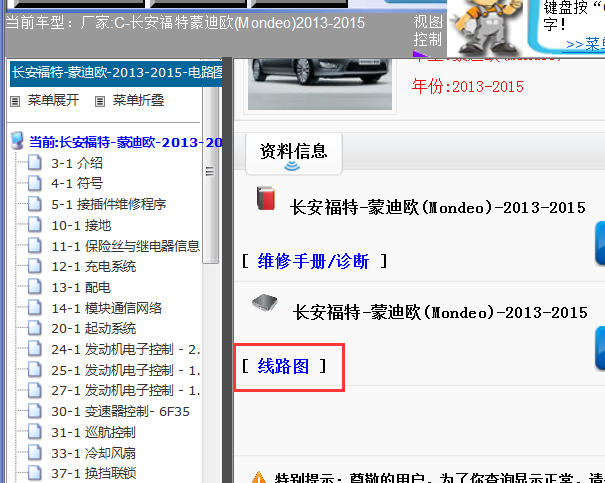Click the red book icon for repair manual

266,198
